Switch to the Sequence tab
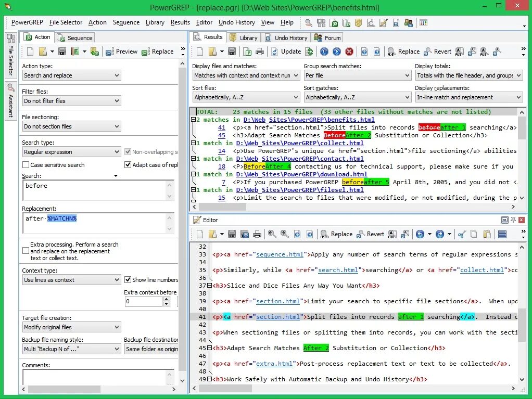 [75, 37]
